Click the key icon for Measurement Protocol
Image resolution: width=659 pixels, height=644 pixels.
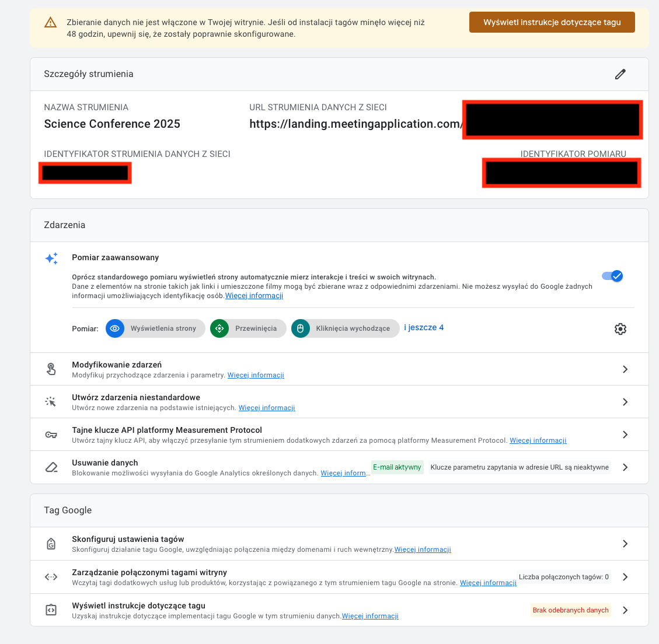tap(51, 435)
